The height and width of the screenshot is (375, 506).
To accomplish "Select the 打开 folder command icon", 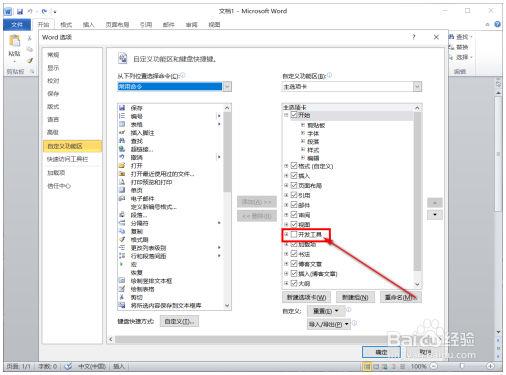I will [x=122, y=165].
